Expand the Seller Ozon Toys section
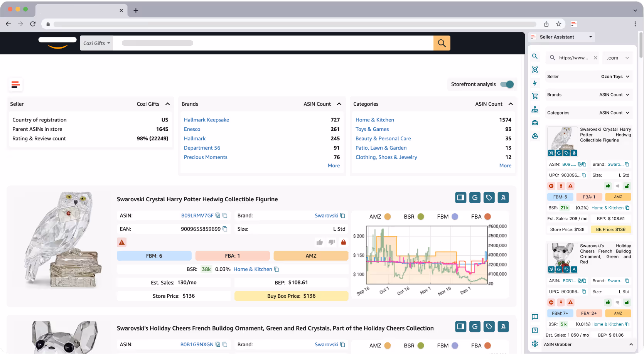 (627, 77)
